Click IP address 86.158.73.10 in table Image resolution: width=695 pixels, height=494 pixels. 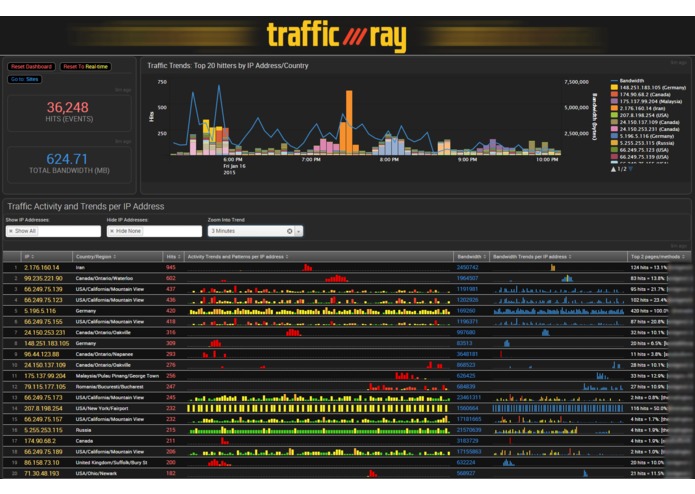click(x=42, y=463)
